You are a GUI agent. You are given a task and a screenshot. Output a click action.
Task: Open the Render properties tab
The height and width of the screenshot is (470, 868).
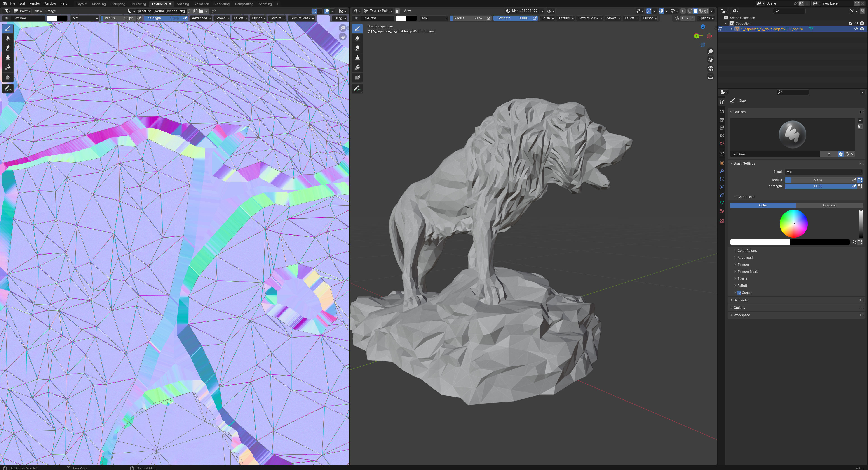721,112
